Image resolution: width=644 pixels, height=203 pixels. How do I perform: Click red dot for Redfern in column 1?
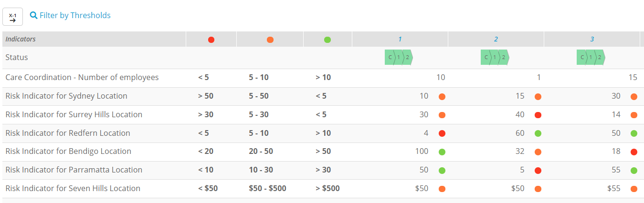(442, 133)
